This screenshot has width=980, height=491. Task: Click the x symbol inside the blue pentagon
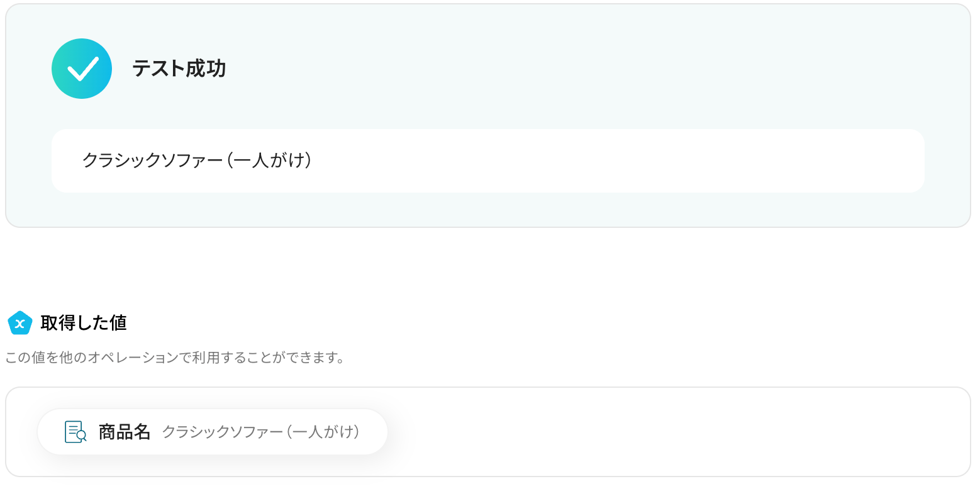[x=19, y=324]
